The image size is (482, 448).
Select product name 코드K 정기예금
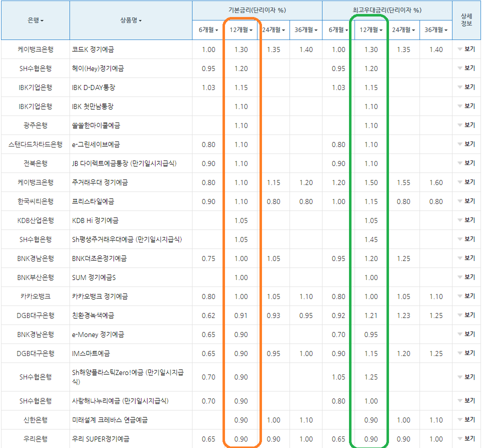click(93, 49)
